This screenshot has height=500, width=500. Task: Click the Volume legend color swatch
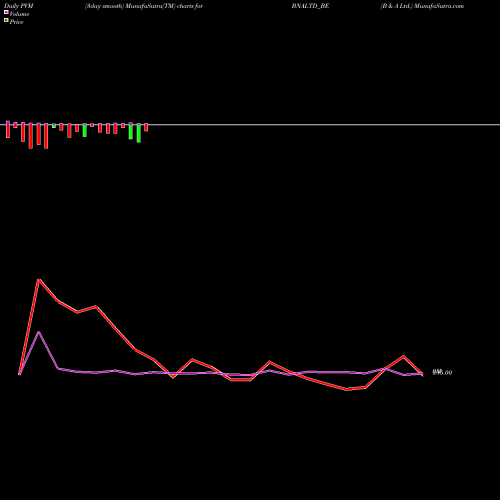[6, 12]
